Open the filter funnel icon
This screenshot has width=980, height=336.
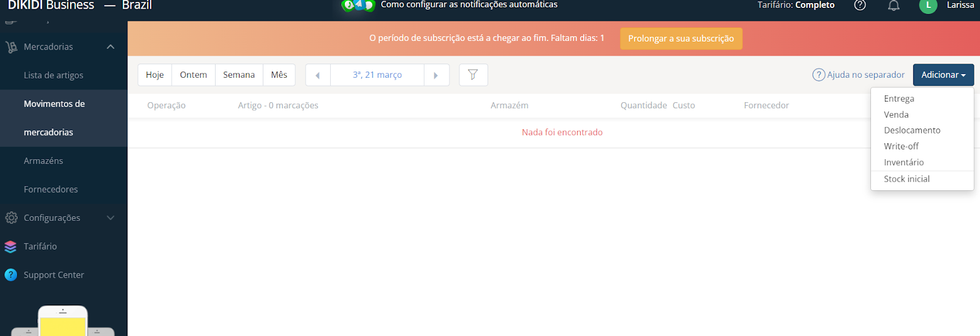pyautogui.click(x=473, y=75)
